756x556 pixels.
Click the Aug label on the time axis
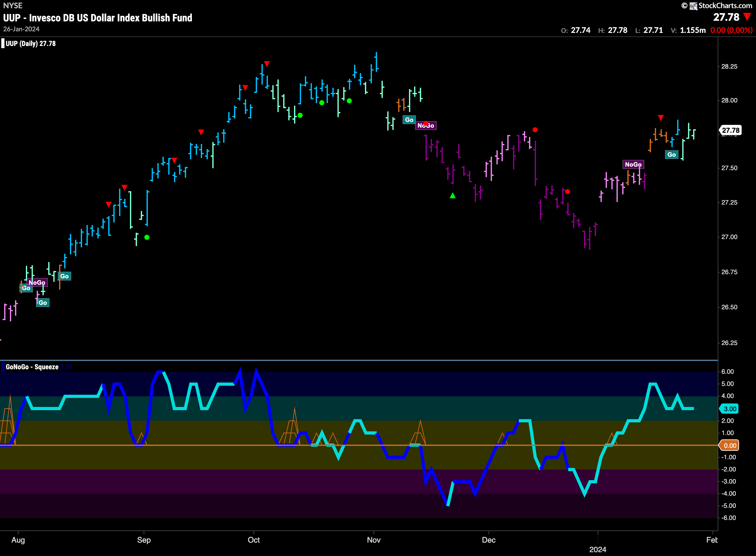[18, 540]
